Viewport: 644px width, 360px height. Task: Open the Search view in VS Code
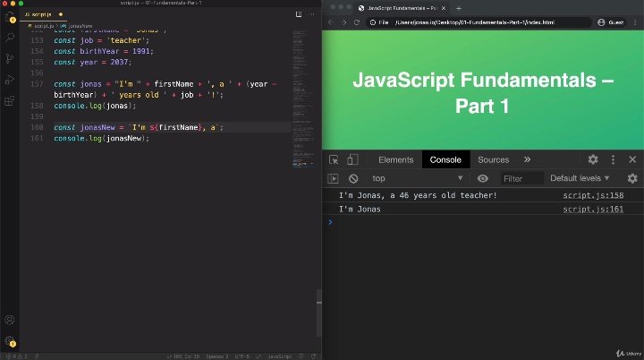pyautogui.click(x=10, y=38)
